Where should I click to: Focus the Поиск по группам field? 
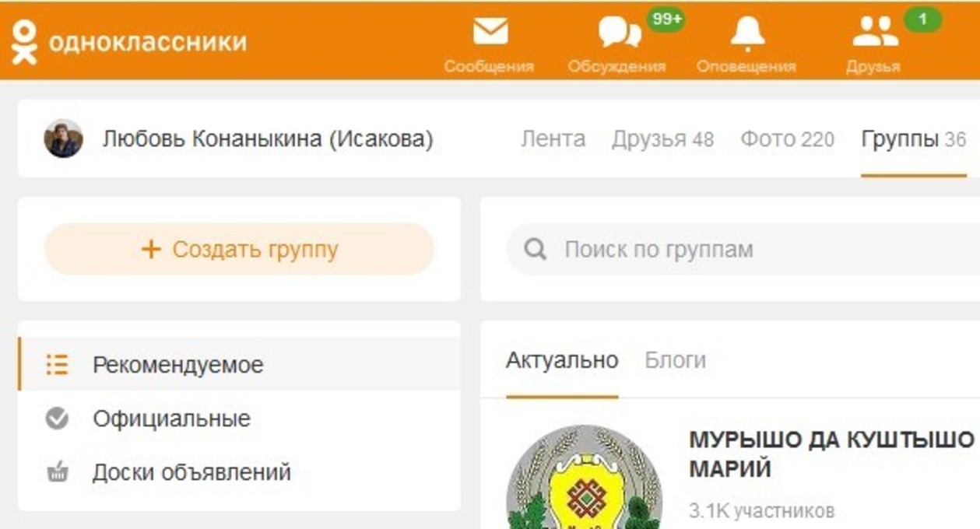[x=743, y=250]
